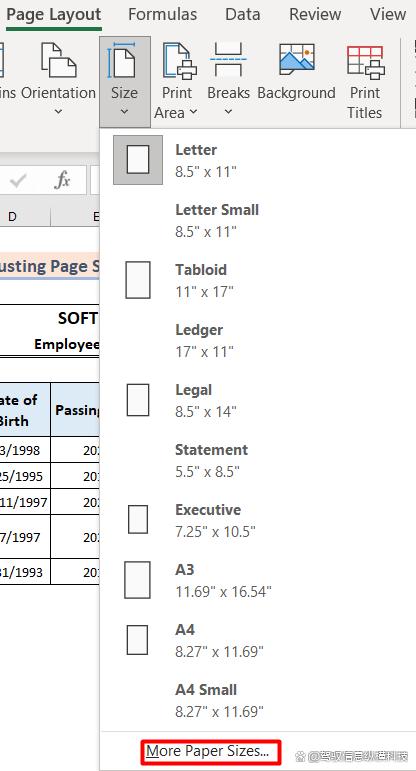Expand the Breaks dropdown chevron

pos(228,112)
